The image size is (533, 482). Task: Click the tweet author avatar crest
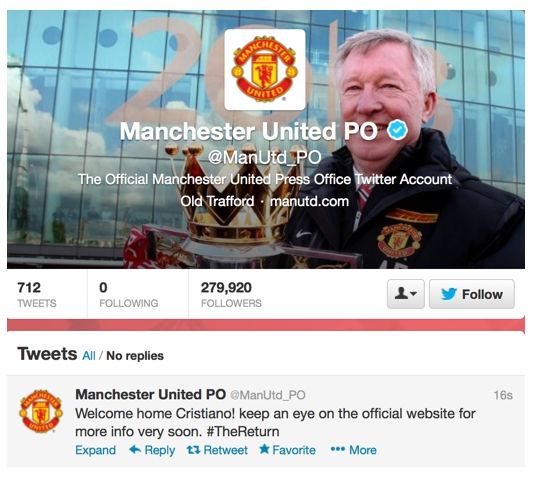41,411
